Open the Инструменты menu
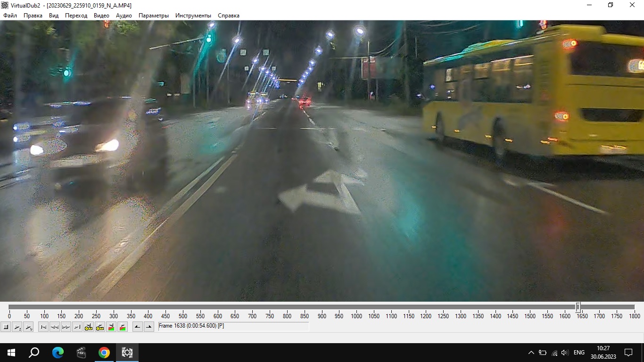The width and height of the screenshot is (644, 362). (193, 16)
